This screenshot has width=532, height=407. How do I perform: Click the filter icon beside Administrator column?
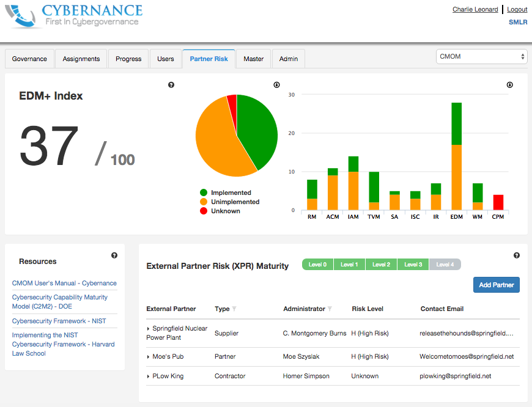click(330, 309)
